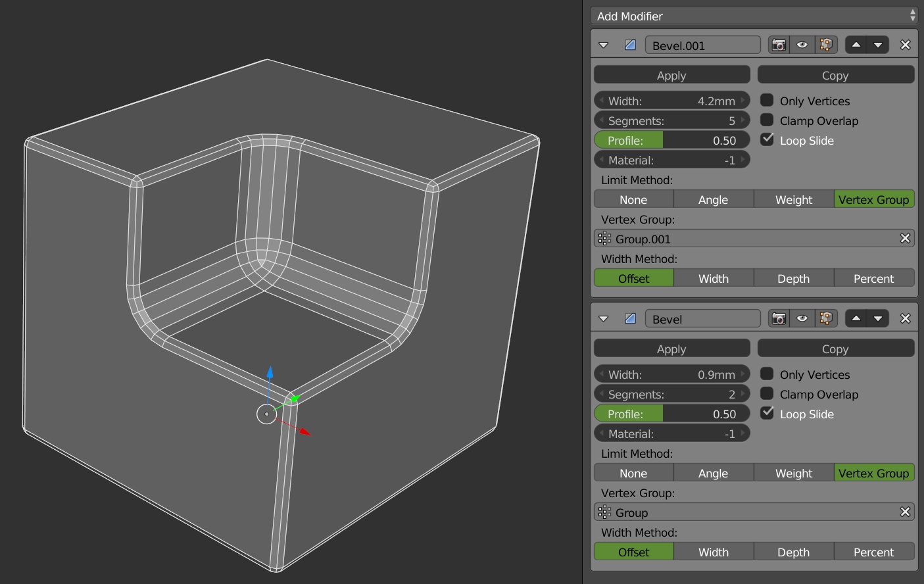Clear the Group vertex group field
This screenshot has width=924, height=584.
click(905, 512)
